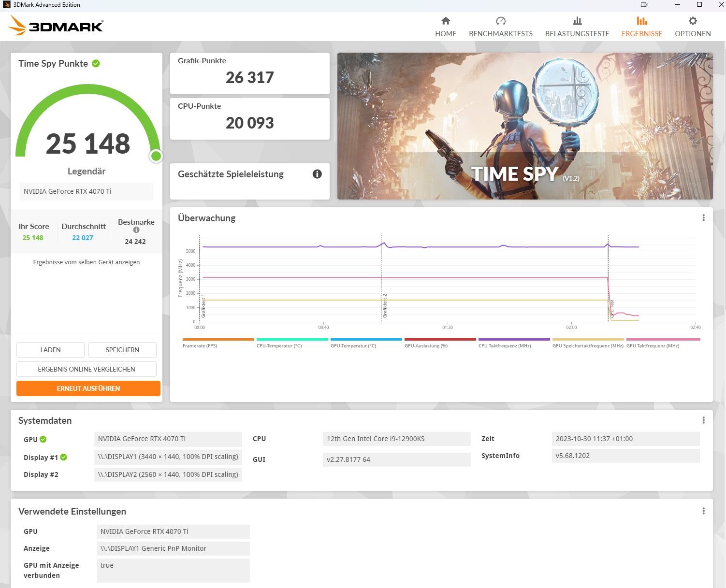This screenshot has width=726, height=588.
Task: Click info icon under Bestmarke
Action: coord(136,230)
